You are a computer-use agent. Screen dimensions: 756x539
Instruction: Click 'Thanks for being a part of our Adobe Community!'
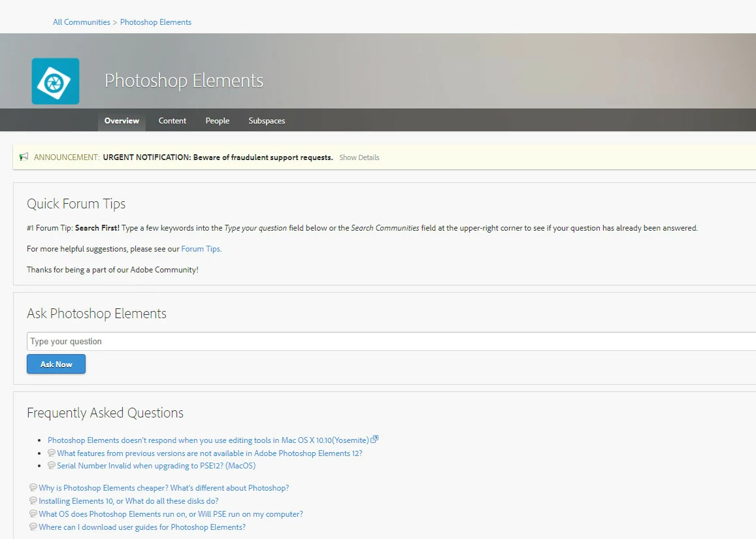click(113, 269)
